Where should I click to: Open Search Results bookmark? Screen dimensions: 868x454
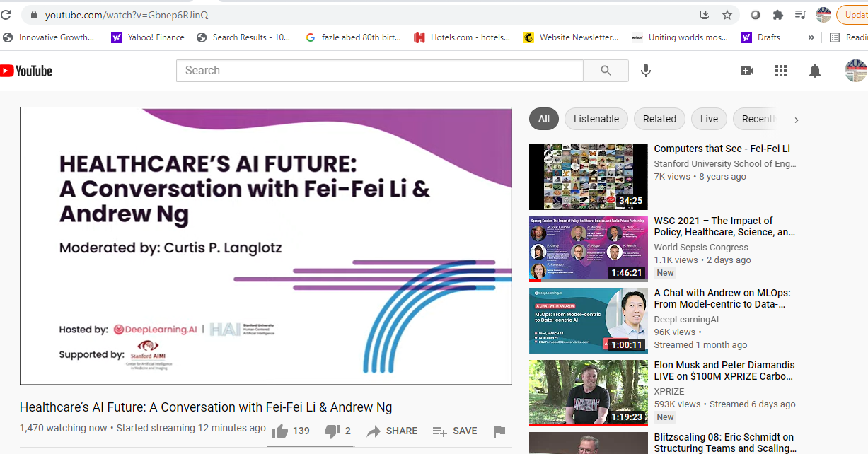click(243, 37)
